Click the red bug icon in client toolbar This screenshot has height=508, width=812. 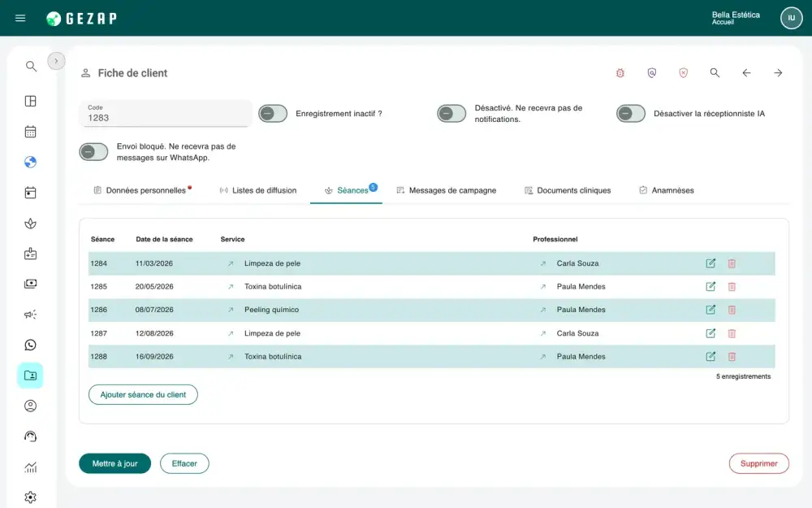click(x=620, y=73)
